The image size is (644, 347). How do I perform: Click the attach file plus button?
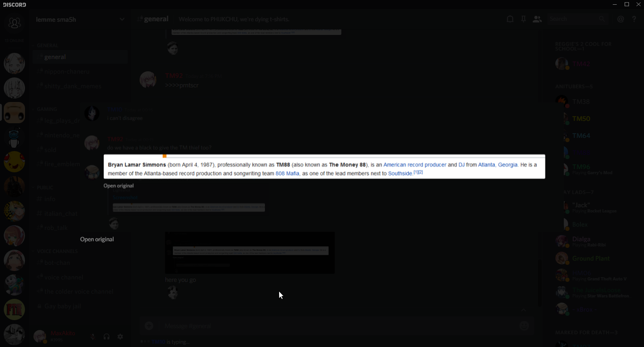click(x=149, y=326)
